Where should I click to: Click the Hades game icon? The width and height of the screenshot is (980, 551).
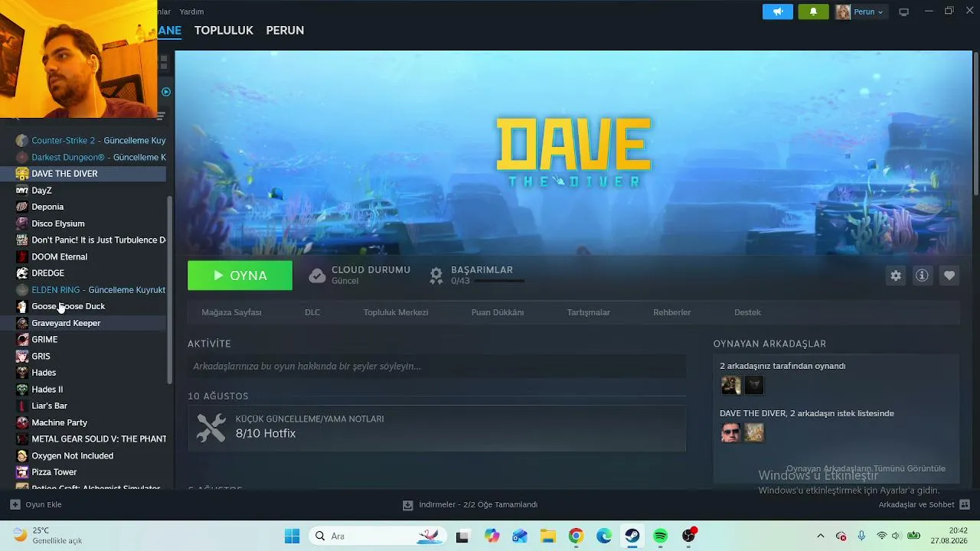click(22, 373)
